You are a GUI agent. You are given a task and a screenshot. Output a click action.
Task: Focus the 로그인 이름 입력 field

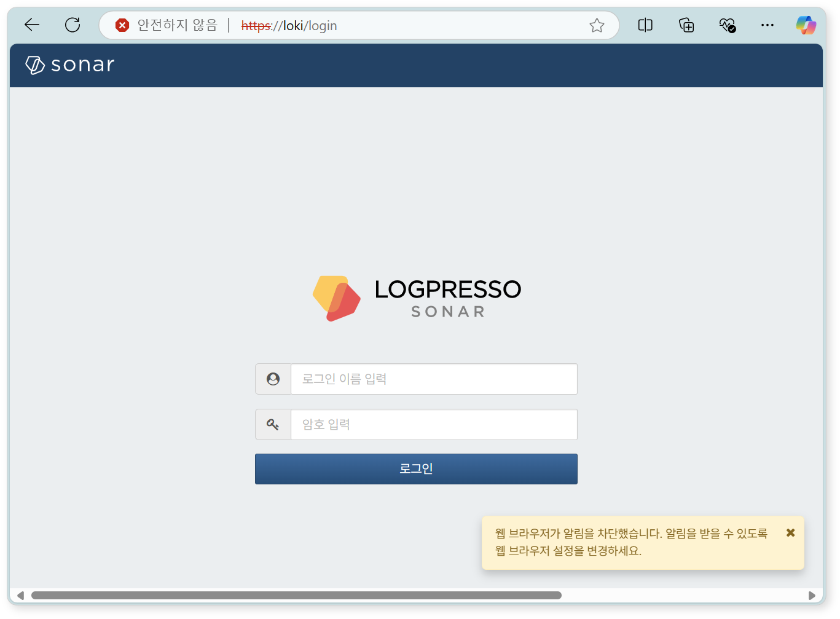click(x=434, y=379)
